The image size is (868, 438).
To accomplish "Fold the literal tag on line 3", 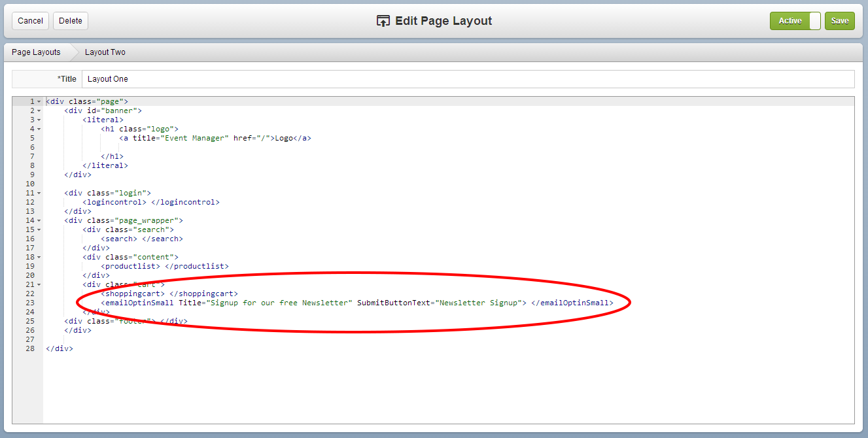I will (x=39, y=120).
